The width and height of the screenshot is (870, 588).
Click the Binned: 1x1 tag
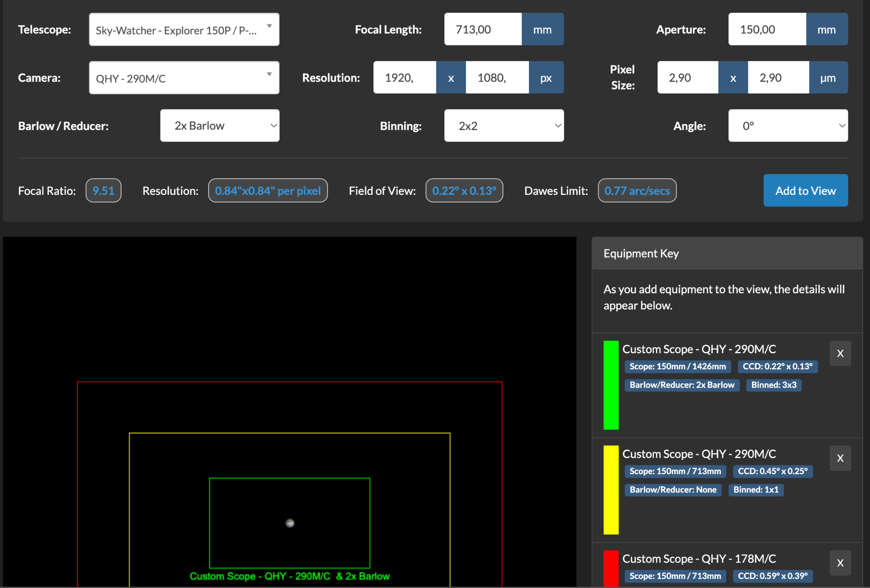(756, 490)
